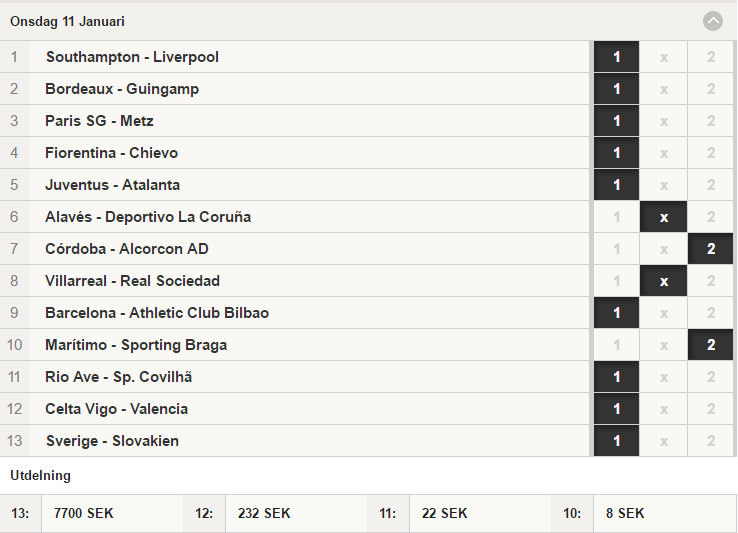Select 1 for Alavés - Deportivo La Coruña
Screen dimensions: 738x533
[617, 217]
